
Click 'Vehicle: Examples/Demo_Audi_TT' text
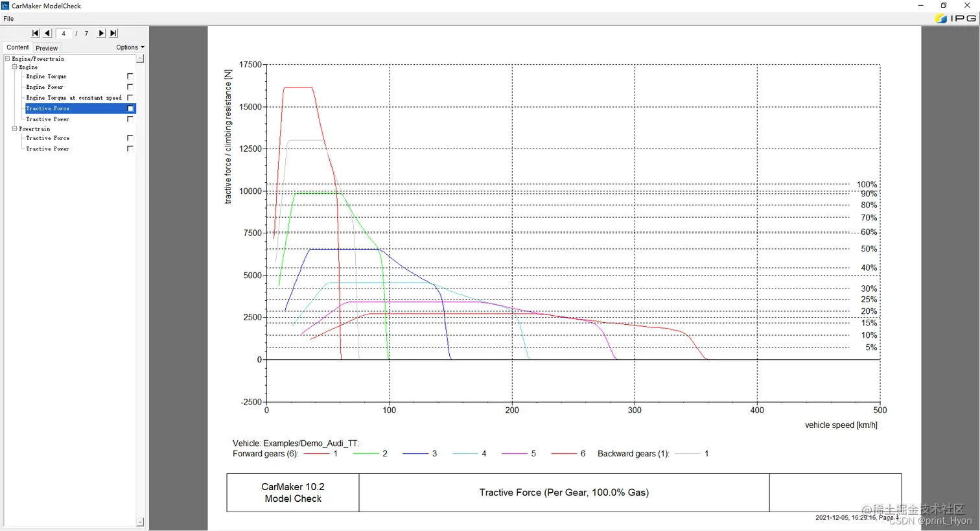(296, 443)
